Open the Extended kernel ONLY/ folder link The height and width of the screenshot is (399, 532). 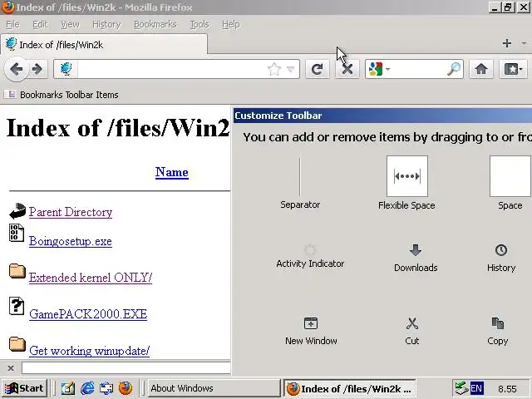pyautogui.click(x=91, y=278)
